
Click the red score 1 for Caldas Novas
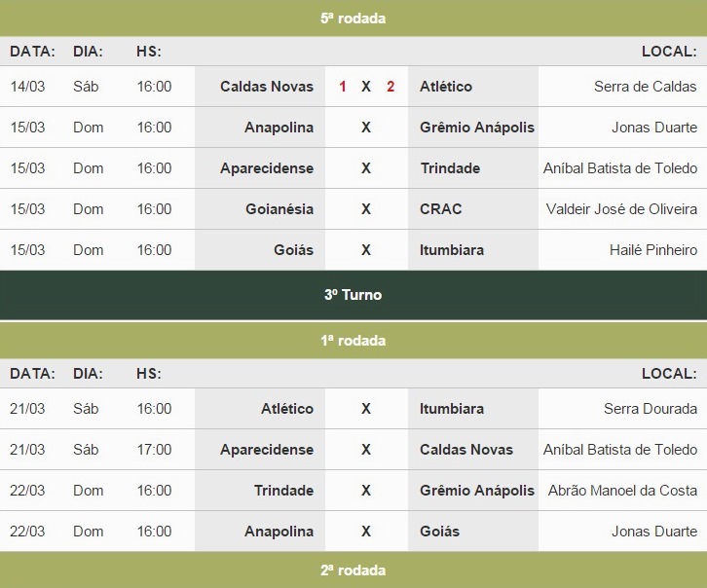click(x=343, y=87)
